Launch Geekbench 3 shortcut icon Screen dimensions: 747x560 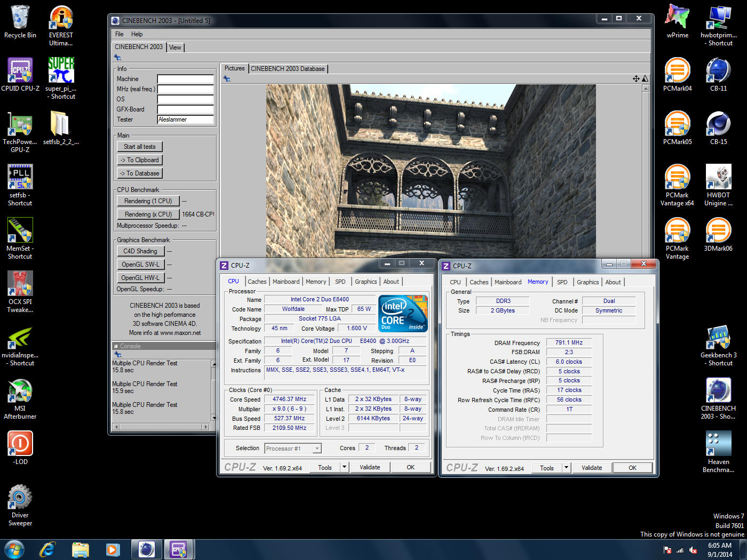tap(719, 345)
